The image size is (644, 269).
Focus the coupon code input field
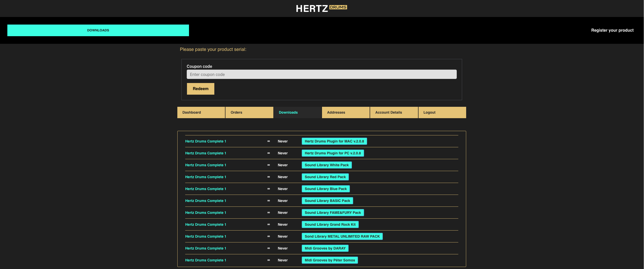point(321,74)
